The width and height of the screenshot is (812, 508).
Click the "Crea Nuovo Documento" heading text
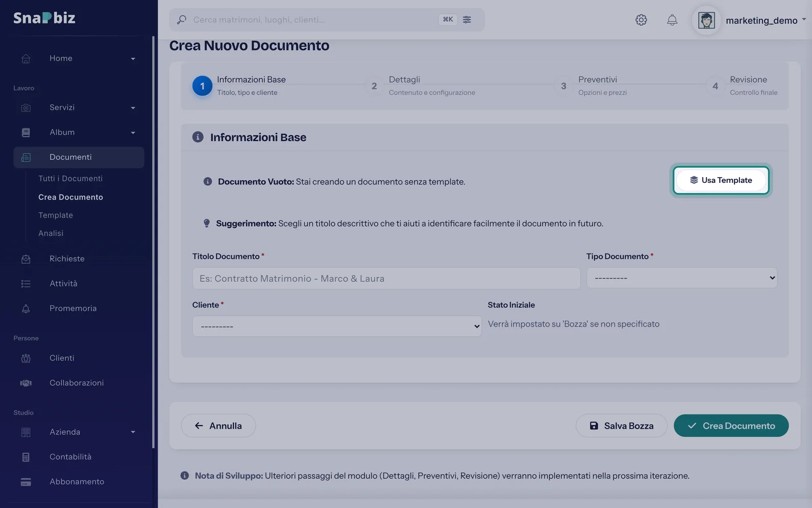click(249, 46)
